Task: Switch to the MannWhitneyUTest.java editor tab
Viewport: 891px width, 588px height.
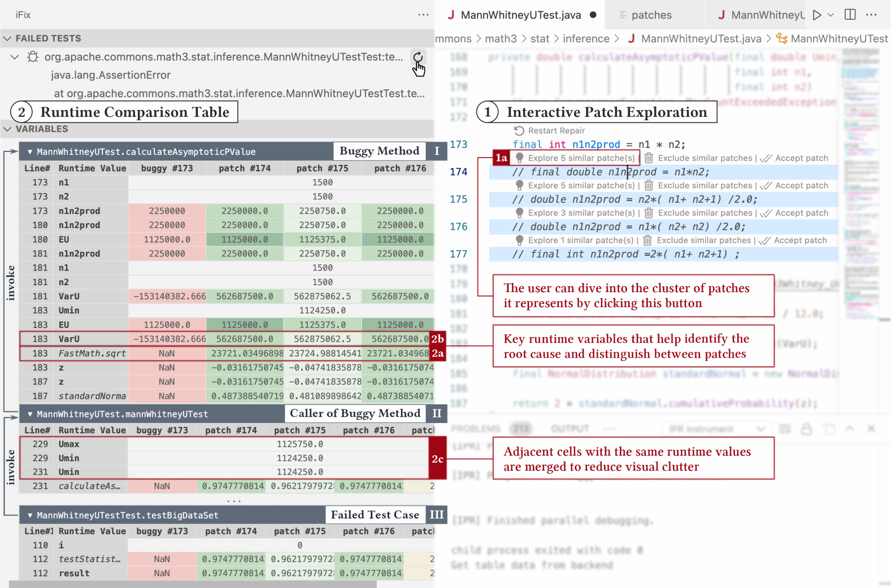Action: point(521,15)
